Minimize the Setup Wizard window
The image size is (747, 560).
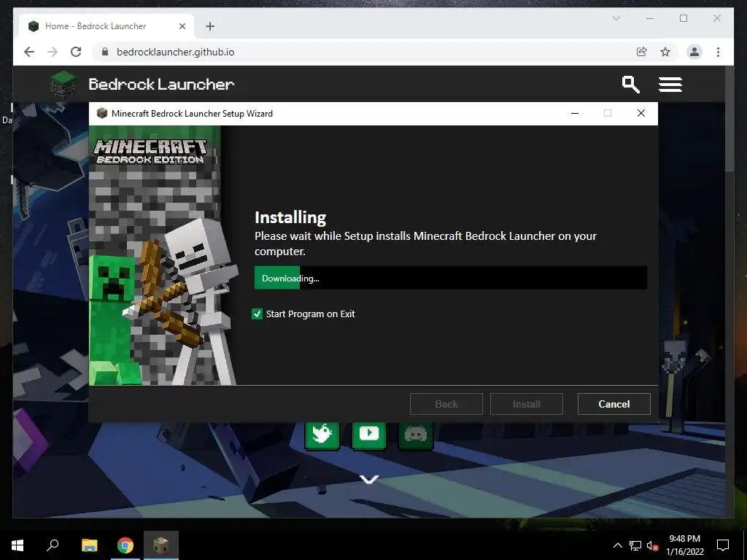click(x=575, y=113)
